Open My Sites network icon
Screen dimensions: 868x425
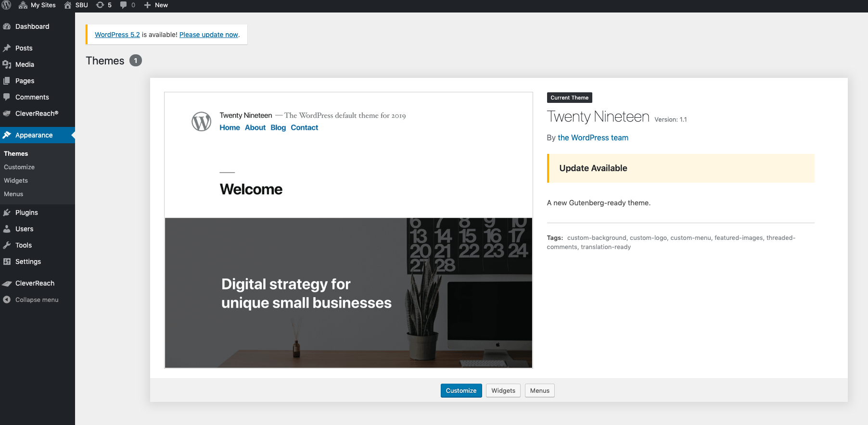click(23, 5)
